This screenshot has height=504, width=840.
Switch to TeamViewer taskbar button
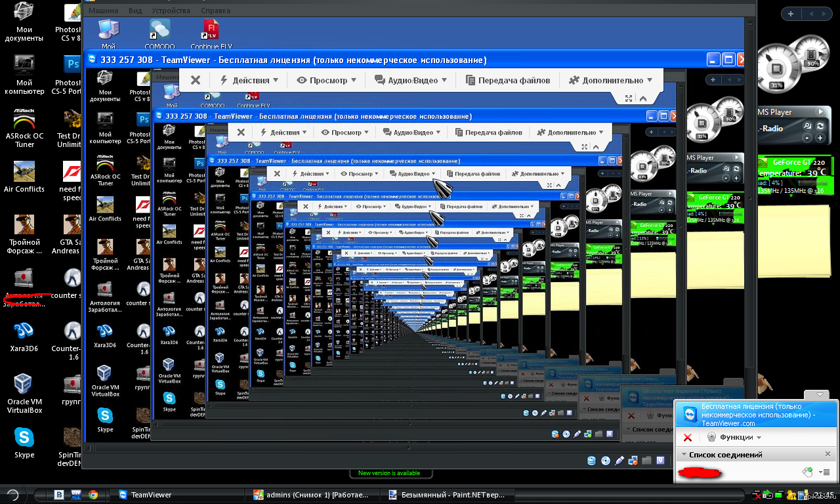[x=177, y=495]
